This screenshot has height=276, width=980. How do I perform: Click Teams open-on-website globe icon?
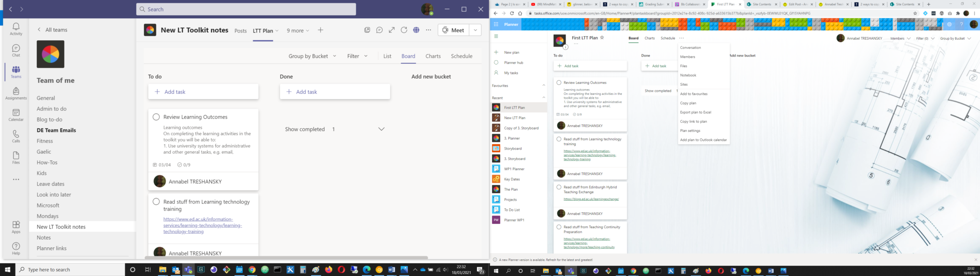pos(416,30)
